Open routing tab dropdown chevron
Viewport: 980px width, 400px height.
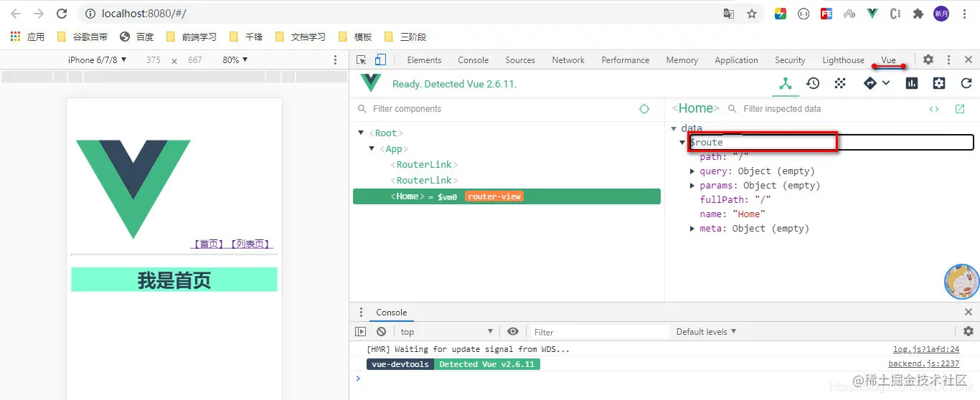pos(886,84)
